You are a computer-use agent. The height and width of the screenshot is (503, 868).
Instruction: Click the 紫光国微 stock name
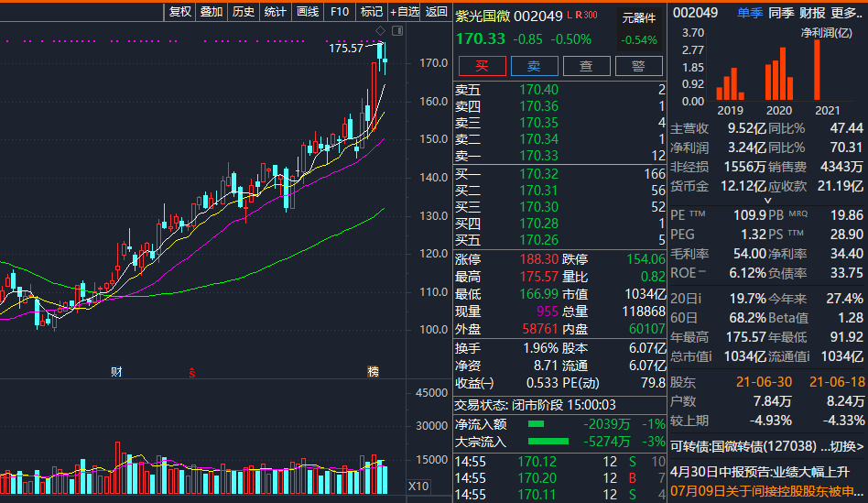click(x=483, y=16)
